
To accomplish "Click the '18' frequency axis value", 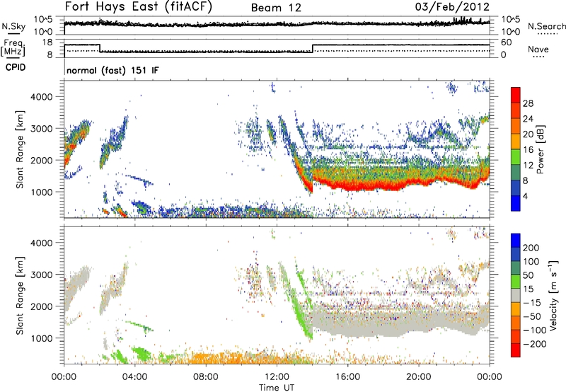I will pyautogui.click(x=47, y=42).
